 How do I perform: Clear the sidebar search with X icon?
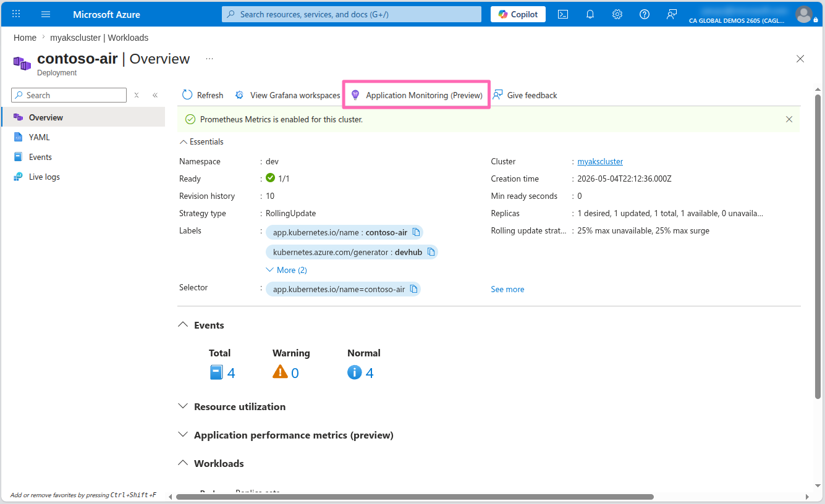click(x=137, y=95)
